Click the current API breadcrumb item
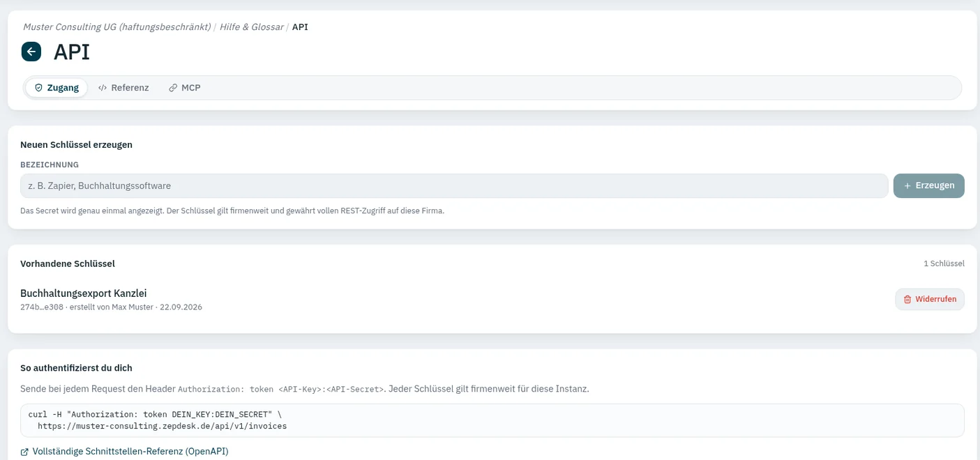Image resolution: width=980 pixels, height=460 pixels. (x=300, y=27)
